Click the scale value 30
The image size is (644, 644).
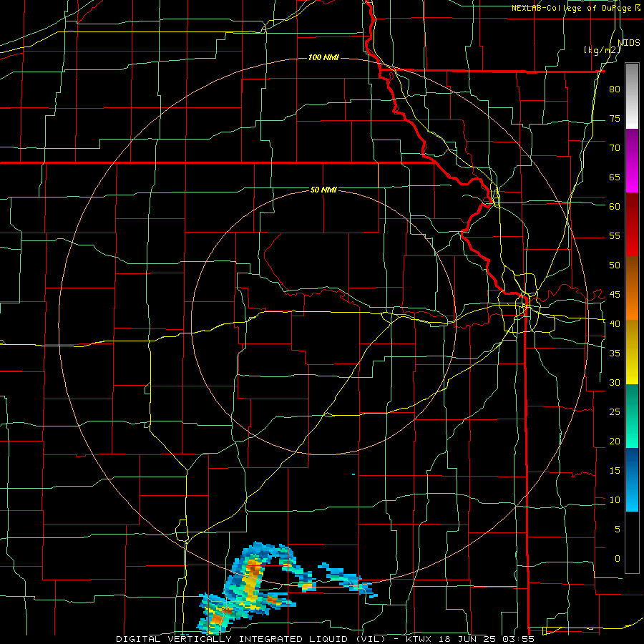(x=615, y=382)
